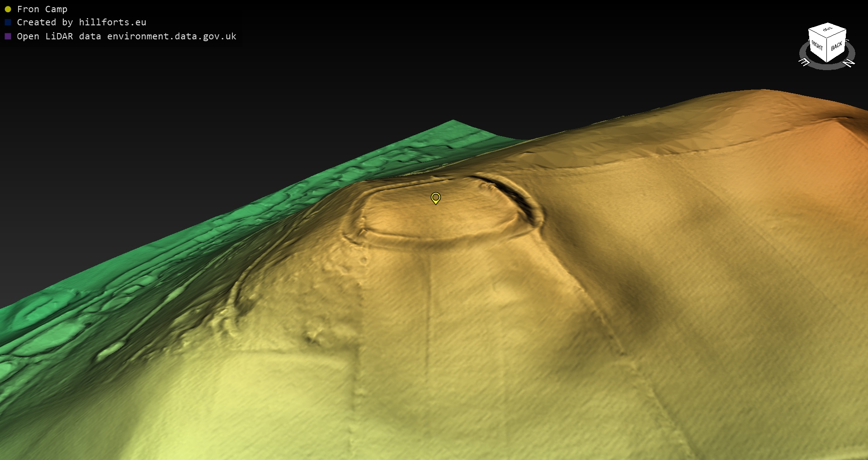Click the purple square legend marker
The image size is (868, 460).
[x=8, y=36]
